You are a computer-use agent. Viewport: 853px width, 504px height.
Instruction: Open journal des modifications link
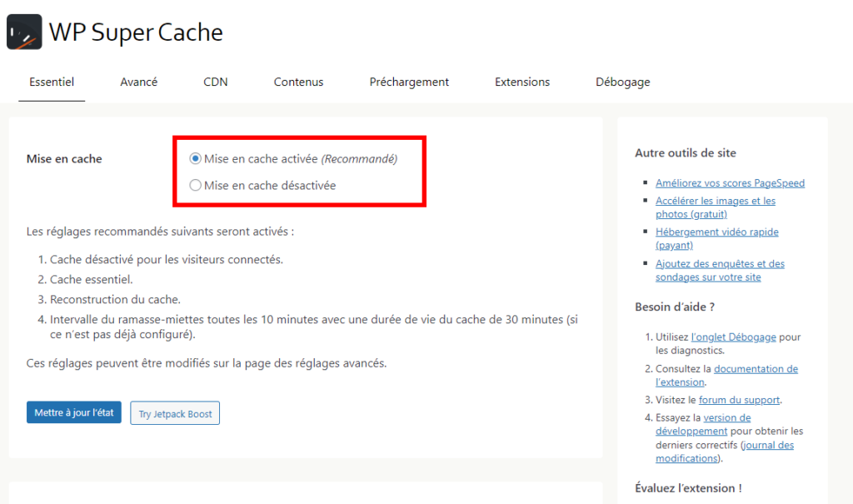[725, 452]
